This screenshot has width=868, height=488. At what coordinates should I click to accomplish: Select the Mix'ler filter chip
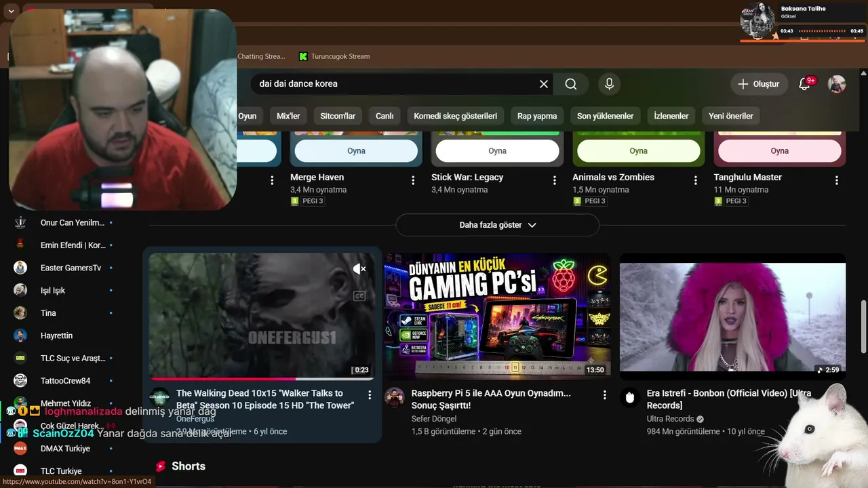(289, 116)
